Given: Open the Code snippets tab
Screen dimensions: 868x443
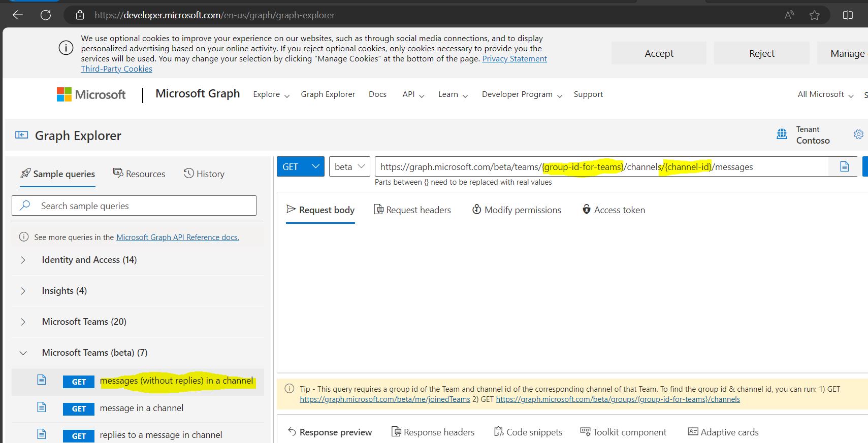Looking at the screenshot, I should tap(528, 432).
